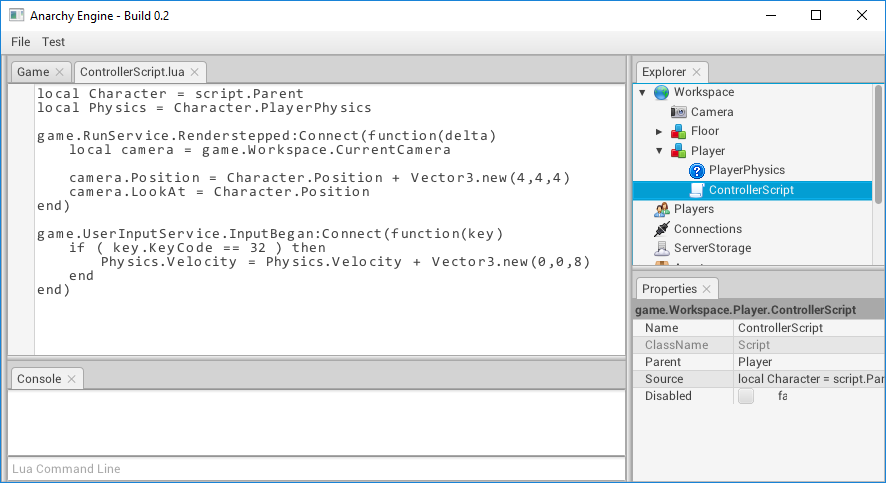This screenshot has height=483, width=886.
Task: Select the Camera icon in Explorer
Action: 679,112
